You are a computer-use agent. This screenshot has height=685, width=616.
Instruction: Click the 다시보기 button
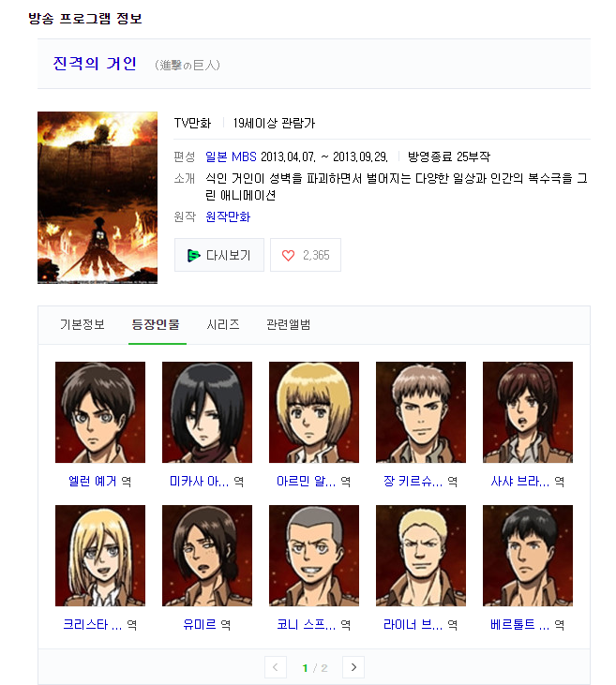219,255
